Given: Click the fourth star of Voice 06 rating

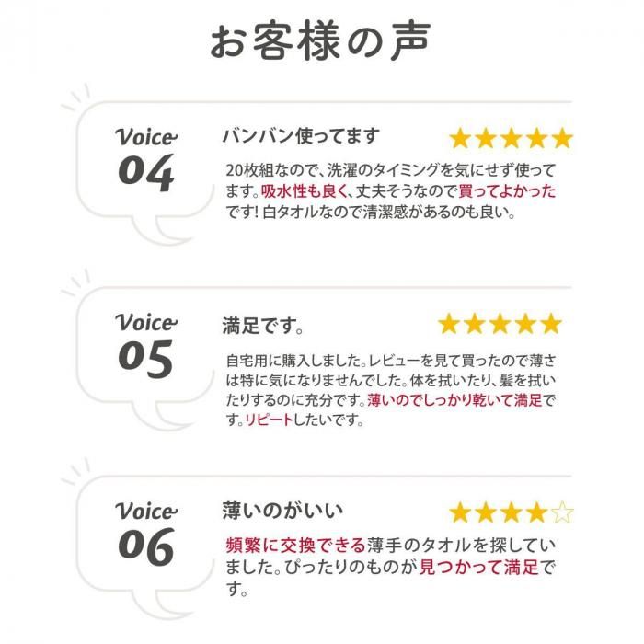Looking at the screenshot, I should click(x=536, y=512).
